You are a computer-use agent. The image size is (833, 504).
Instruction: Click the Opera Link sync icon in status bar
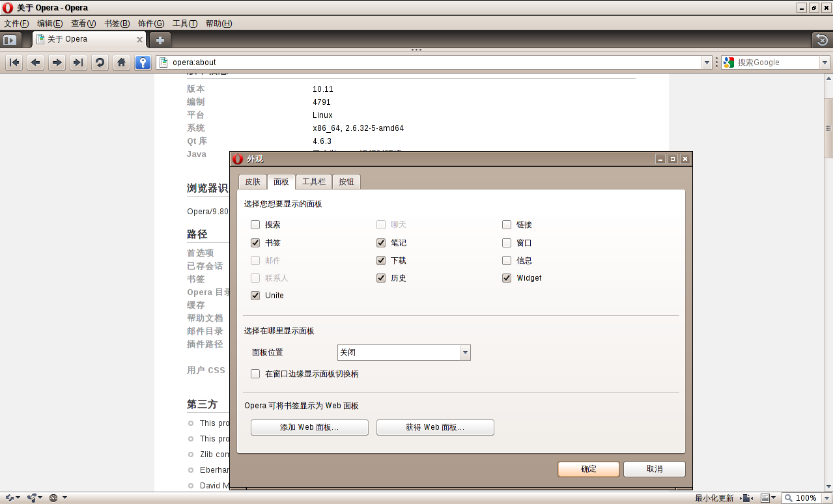pos(9,498)
